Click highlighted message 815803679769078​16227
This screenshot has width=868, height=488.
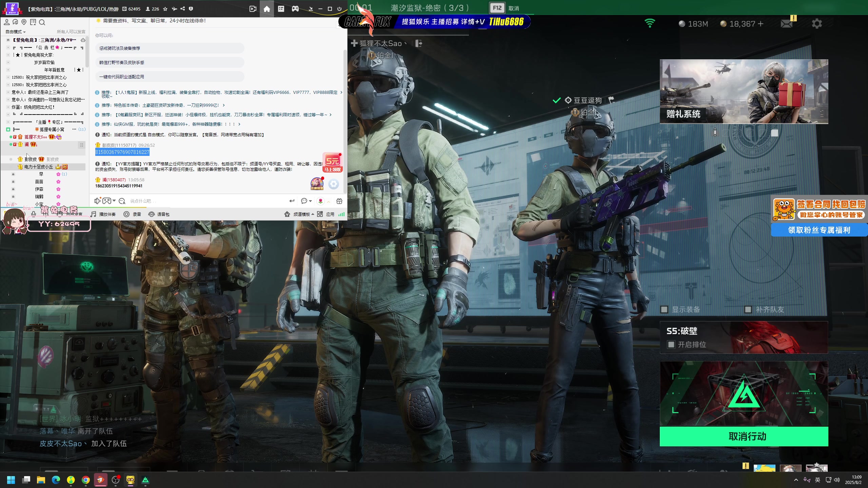(x=122, y=152)
